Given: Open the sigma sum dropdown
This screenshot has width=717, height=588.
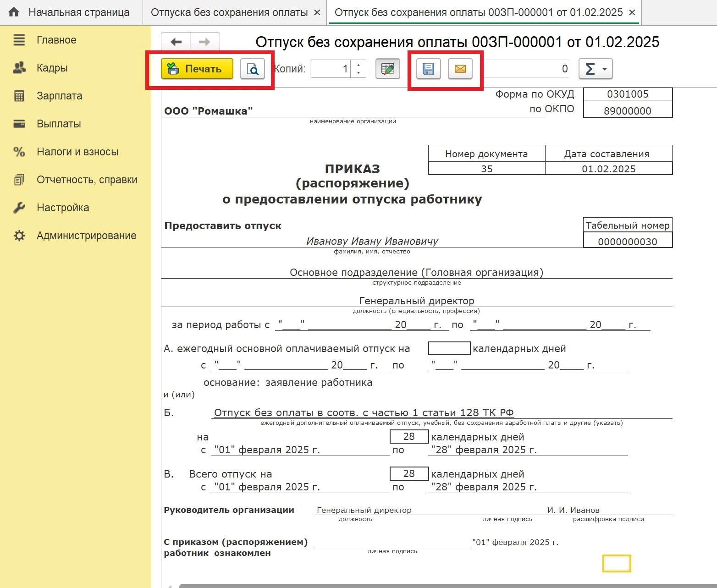Looking at the screenshot, I should tap(595, 69).
